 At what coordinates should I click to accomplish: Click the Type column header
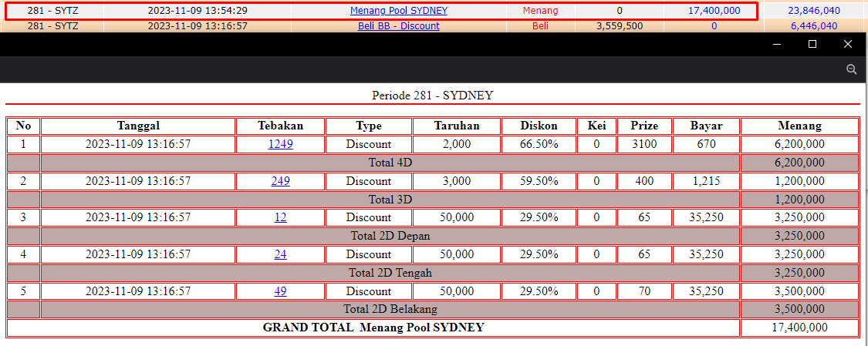pos(369,126)
